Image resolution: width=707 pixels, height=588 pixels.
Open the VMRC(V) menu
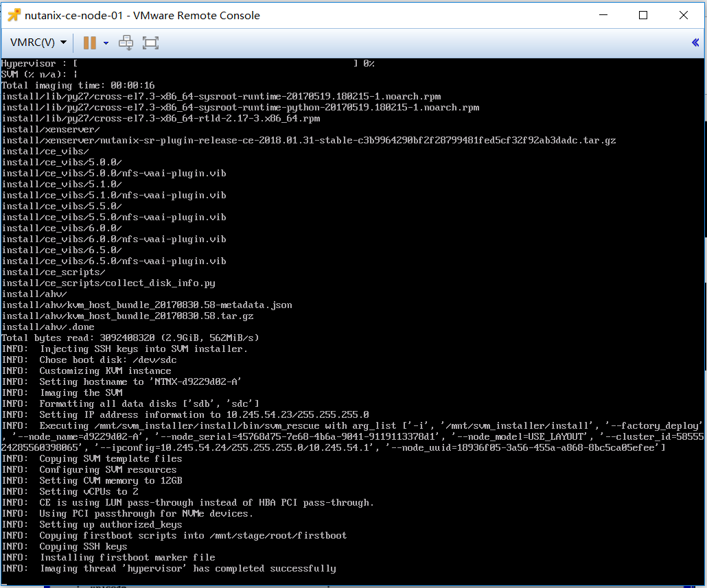(38, 43)
